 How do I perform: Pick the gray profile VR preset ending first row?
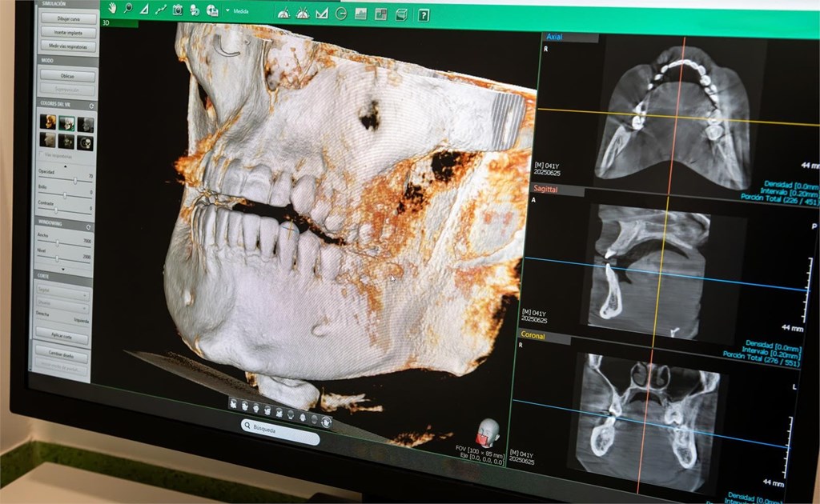point(85,124)
